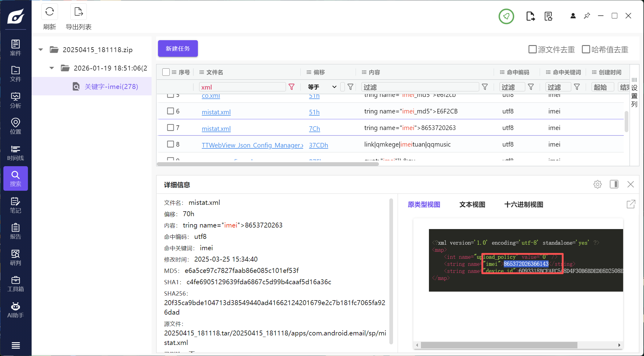Switch to the 文本视图 tab
644x356 pixels.
click(x=472, y=205)
